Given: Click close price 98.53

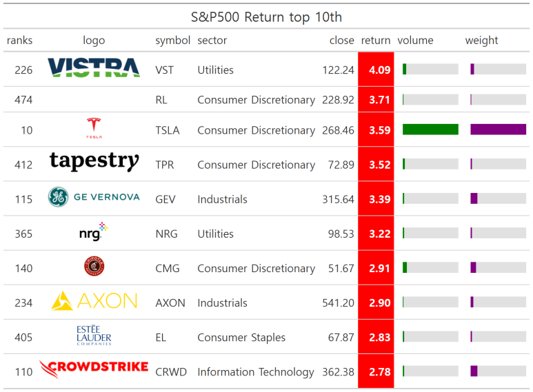Looking at the screenshot, I should click(341, 234).
